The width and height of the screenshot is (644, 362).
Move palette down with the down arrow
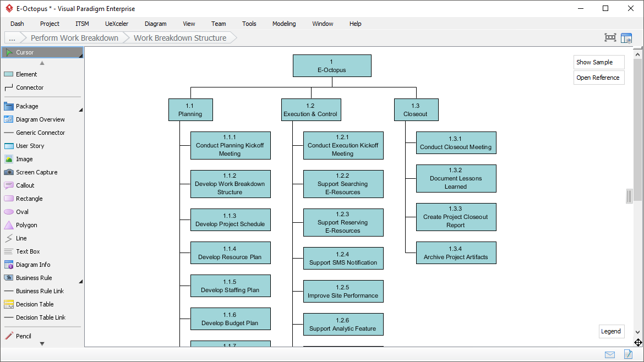[x=42, y=344]
